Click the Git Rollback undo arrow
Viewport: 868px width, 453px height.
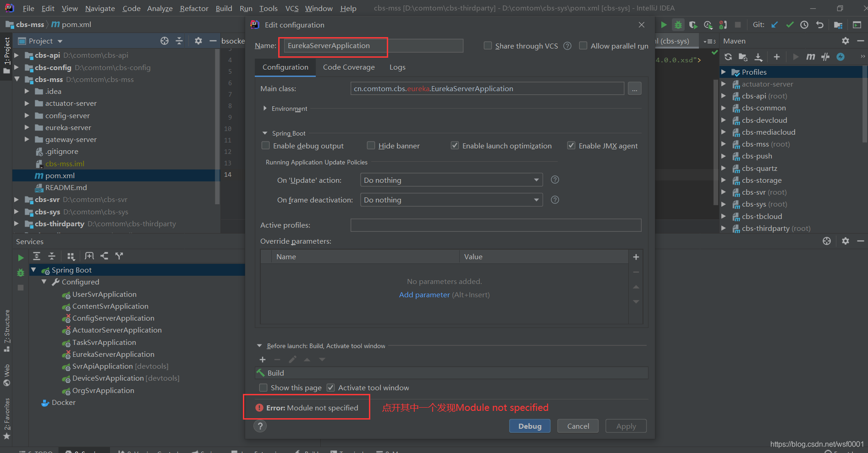pyautogui.click(x=820, y=25)
